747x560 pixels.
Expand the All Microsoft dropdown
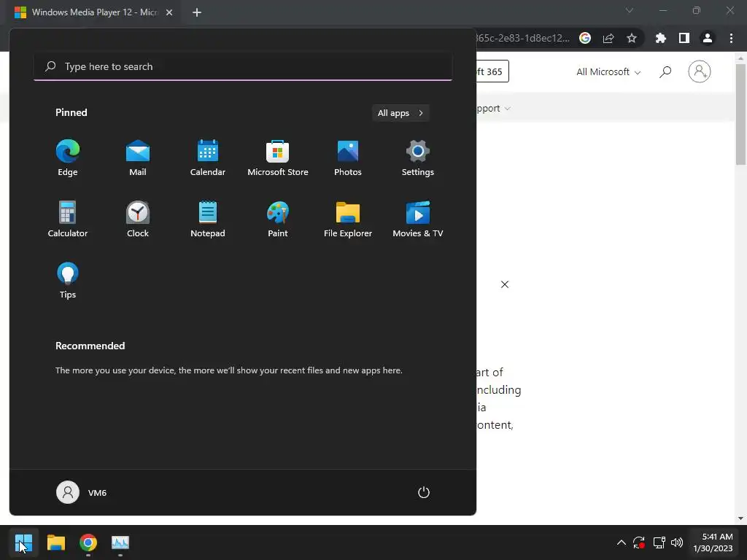pos(608,72)
